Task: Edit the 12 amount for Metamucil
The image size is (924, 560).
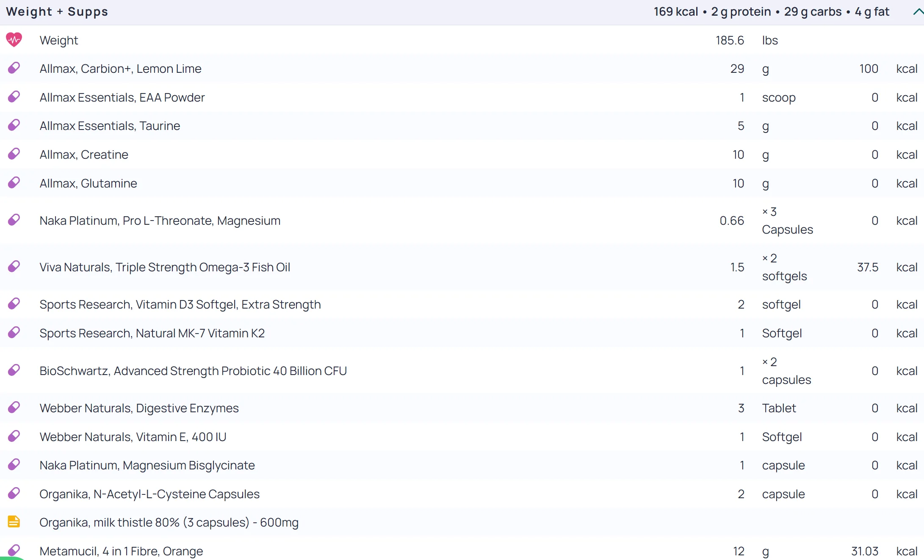Action: [739, 551]
